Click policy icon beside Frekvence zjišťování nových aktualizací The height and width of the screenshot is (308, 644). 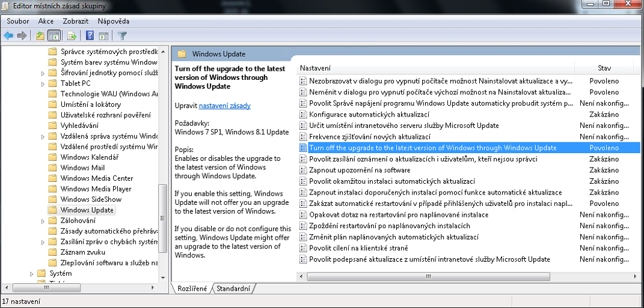pos(303,136)
